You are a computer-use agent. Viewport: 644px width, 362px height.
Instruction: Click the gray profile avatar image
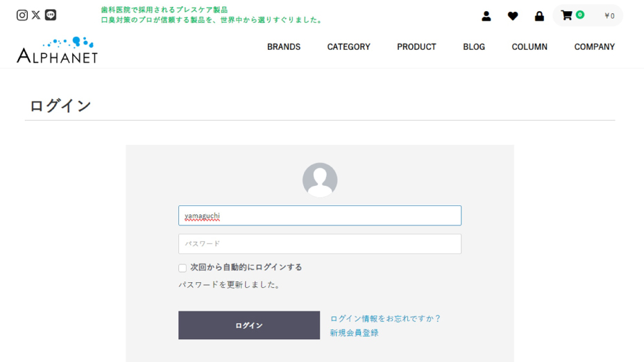[x=320, y=180]
